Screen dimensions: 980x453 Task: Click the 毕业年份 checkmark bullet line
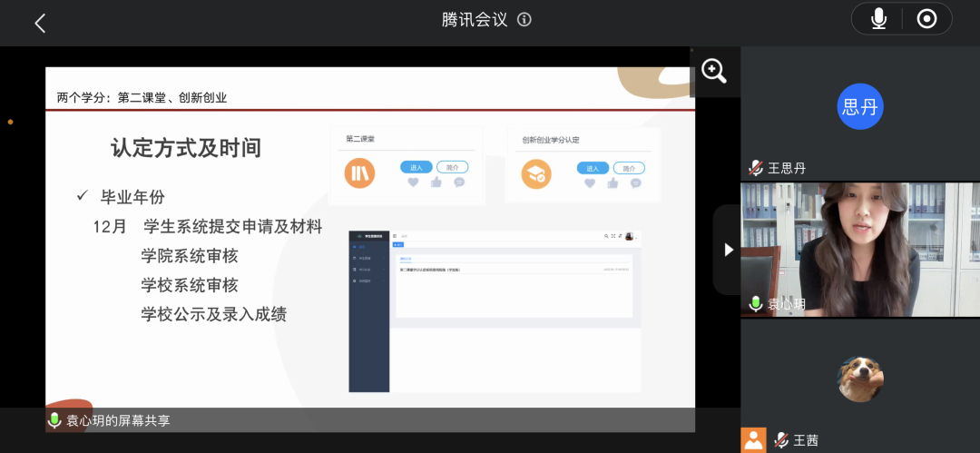tap(121, 197)
